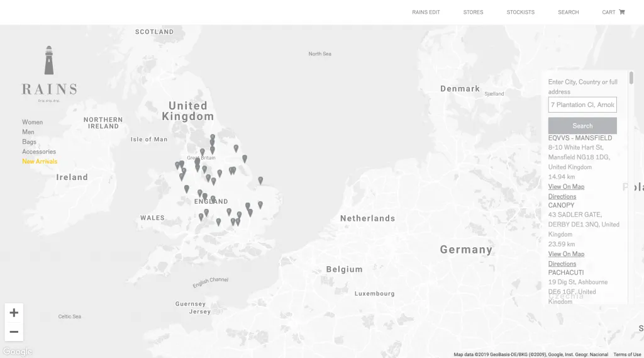Click the store list scrollbar thumb

tap(631, 77)
